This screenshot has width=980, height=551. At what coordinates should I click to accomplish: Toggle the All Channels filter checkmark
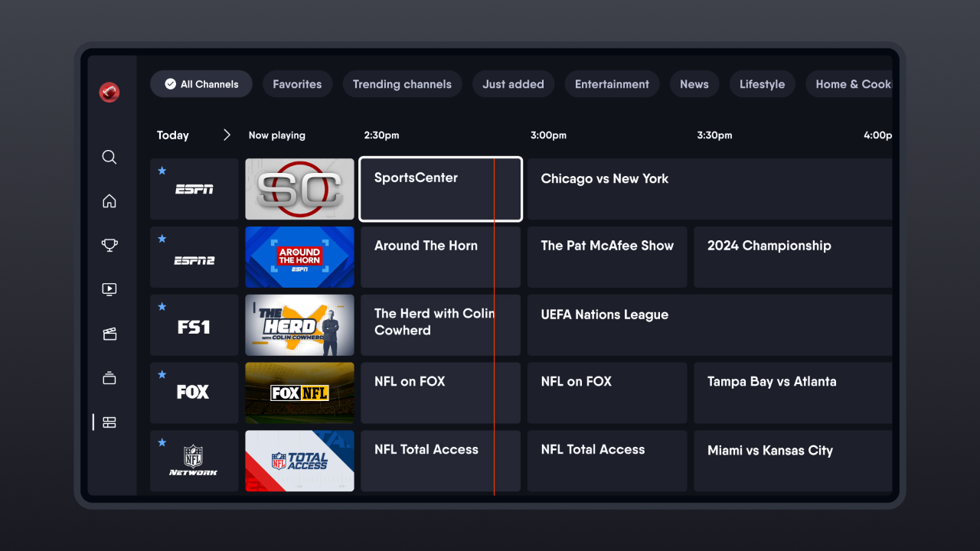170,84
